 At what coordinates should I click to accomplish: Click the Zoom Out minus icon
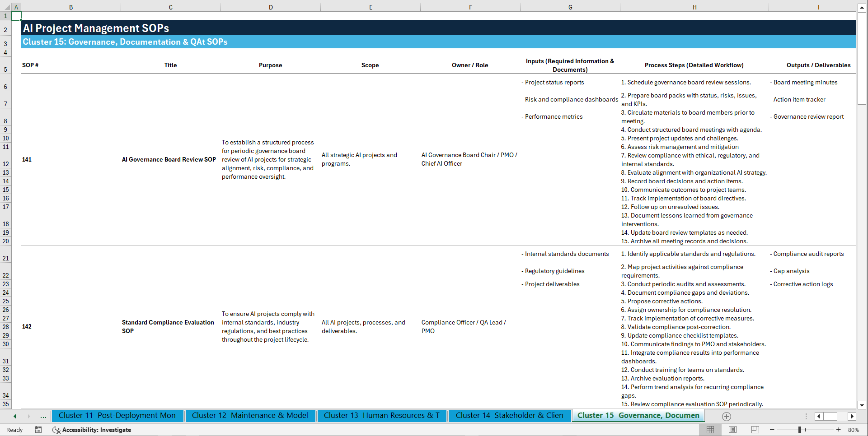(772, 430)
